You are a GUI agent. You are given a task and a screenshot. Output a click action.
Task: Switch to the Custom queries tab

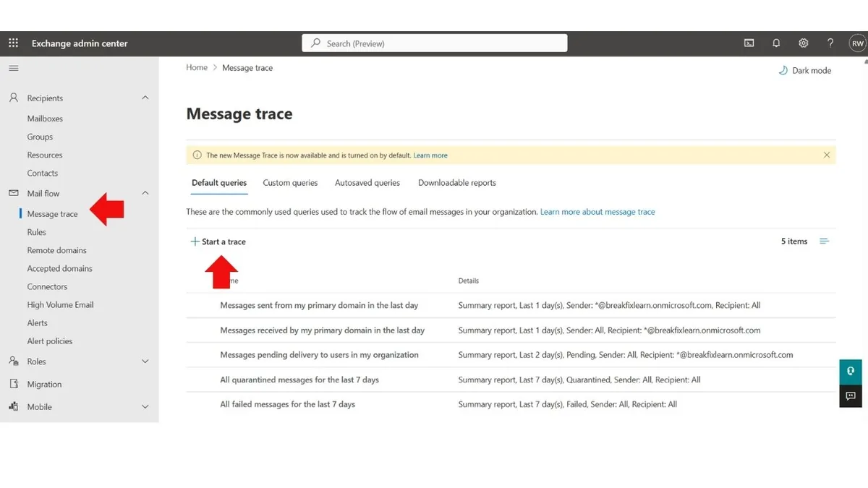290,183
